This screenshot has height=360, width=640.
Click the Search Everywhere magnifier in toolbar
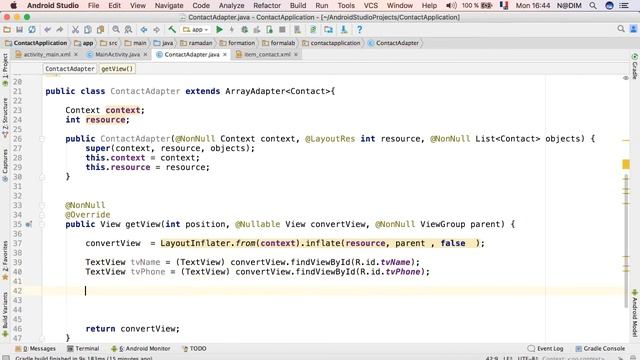pos(621,29)
